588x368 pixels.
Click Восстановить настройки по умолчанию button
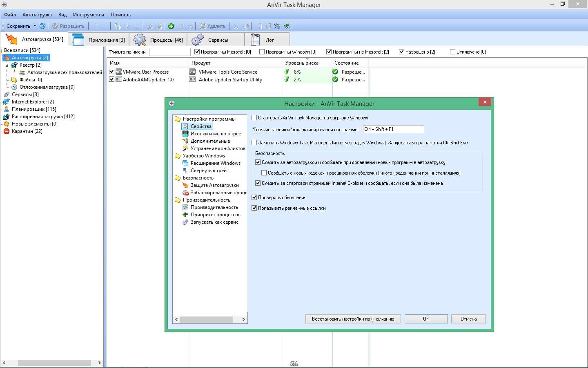[x=353, y=319]
